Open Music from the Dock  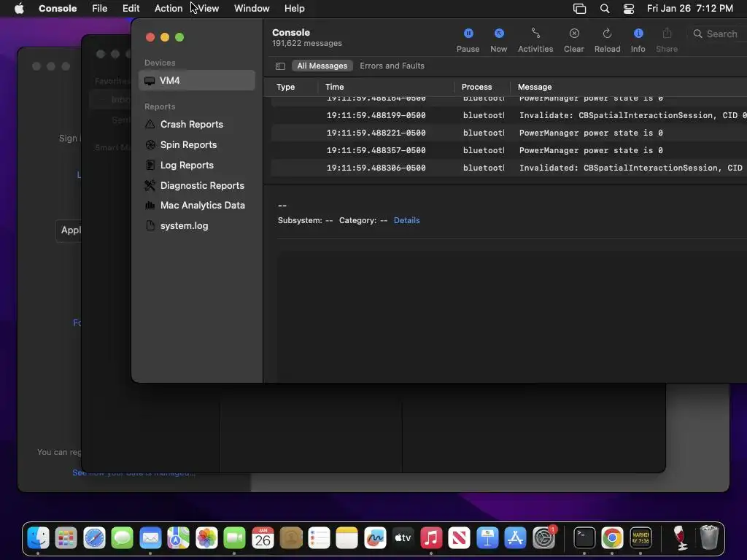tap(431, 538)
